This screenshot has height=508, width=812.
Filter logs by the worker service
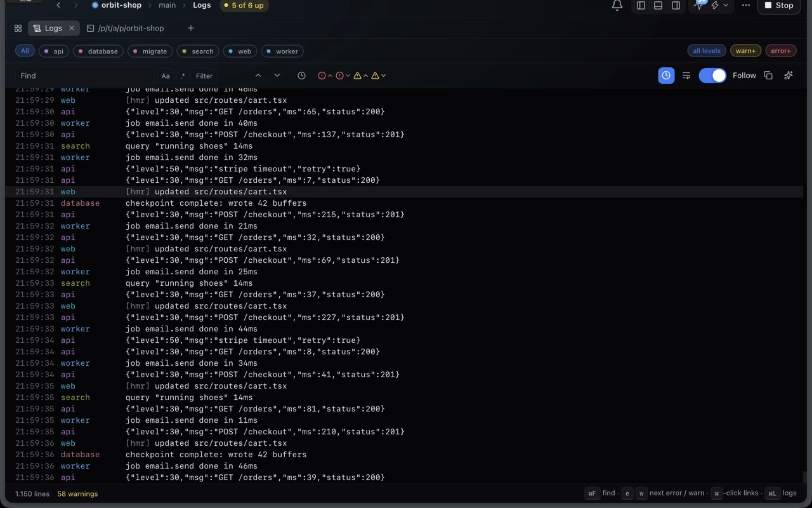click(x=282, y=51)
